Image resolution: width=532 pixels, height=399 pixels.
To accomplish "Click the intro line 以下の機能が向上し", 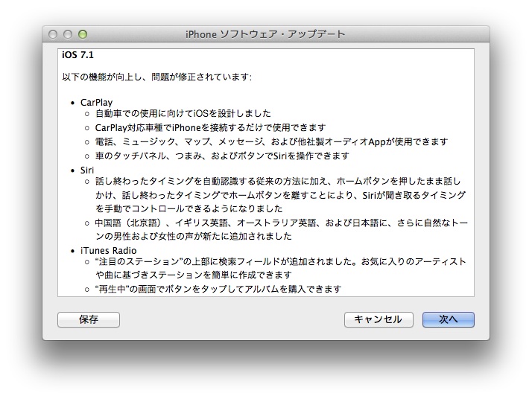I will [x=156, y=77].
